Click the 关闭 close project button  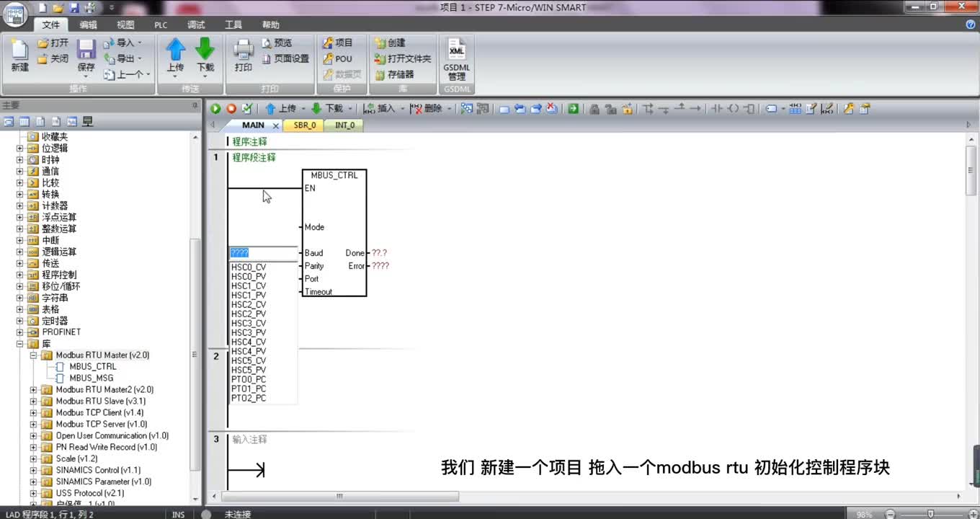click(53, 59)
